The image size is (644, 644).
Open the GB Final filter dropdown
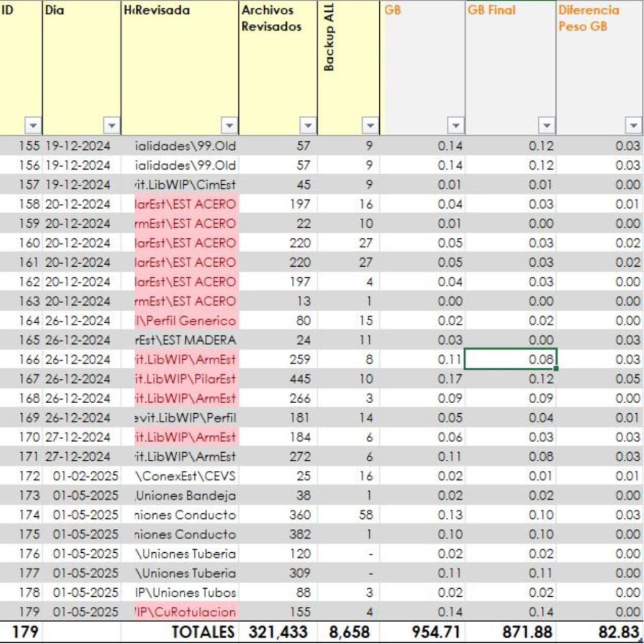pyautogui.click(x=547, y=126)
